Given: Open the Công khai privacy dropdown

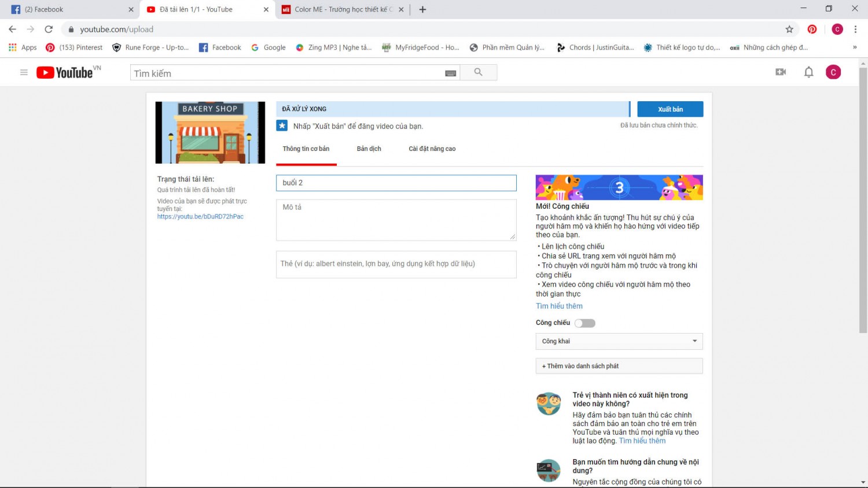Looking at the screenshot, I should click(619, 341).
